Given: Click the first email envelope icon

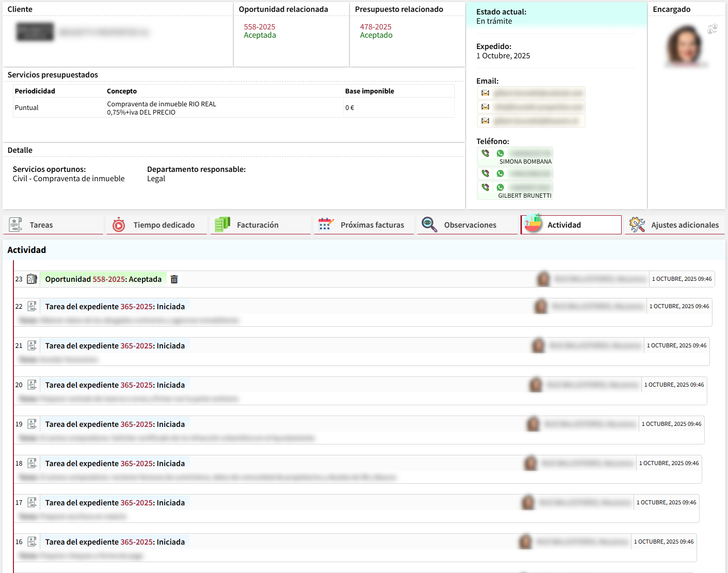Looking at the screenshot, I should tap(485, 93).
